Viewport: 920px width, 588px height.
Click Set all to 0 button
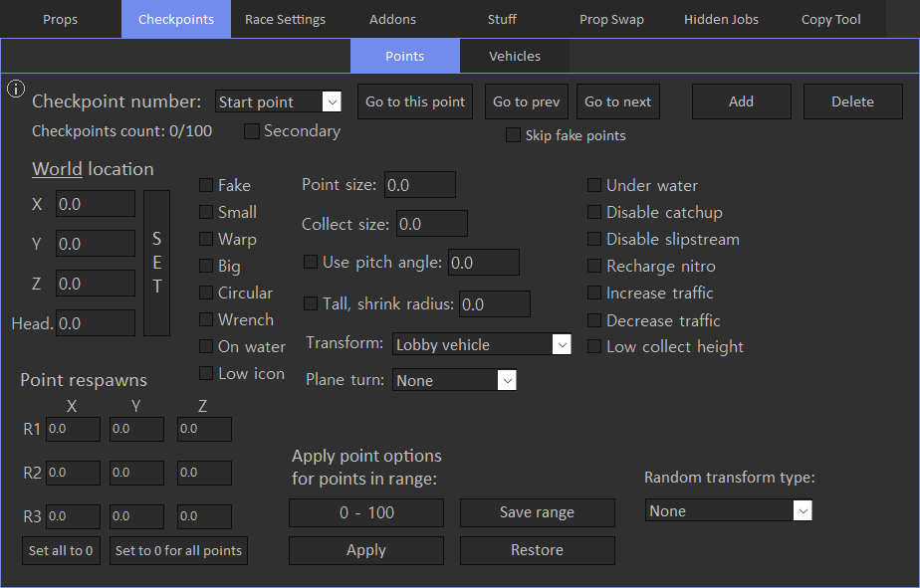pyautogui.click(x=61, y=550)
